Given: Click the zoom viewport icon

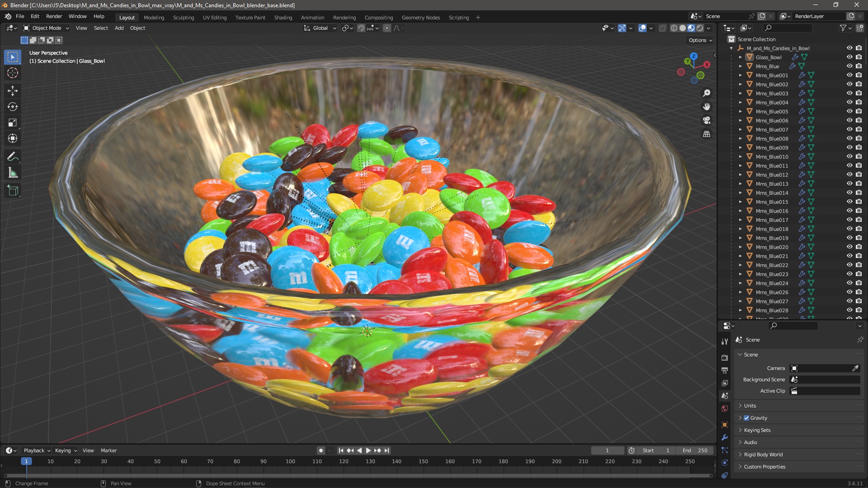Looking at the screenshot, I should click(707, 93).
